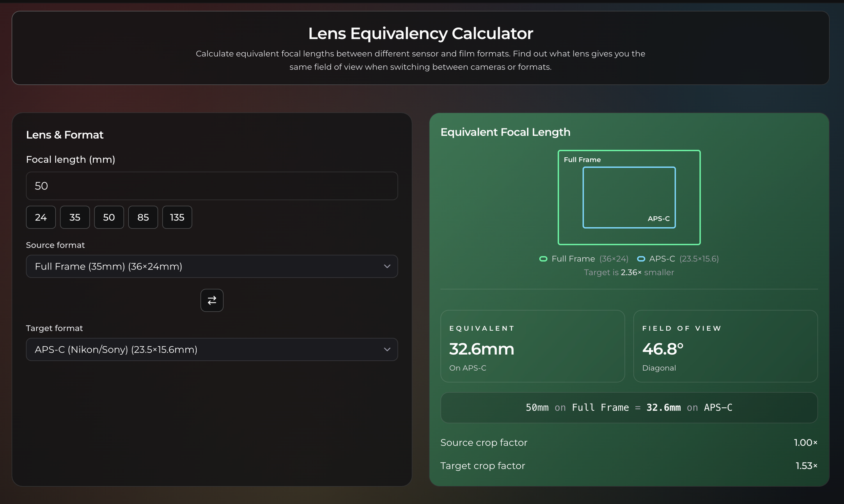Choose the 35mm preset button
The width and height of the screenshot is (844, 504).
click(x=75, y=218)
